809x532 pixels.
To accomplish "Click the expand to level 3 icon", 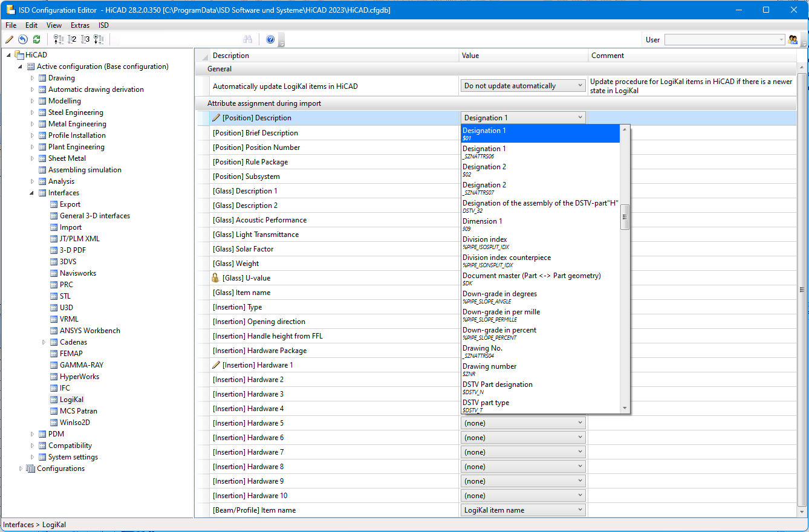I will click(x=85, y=39).
